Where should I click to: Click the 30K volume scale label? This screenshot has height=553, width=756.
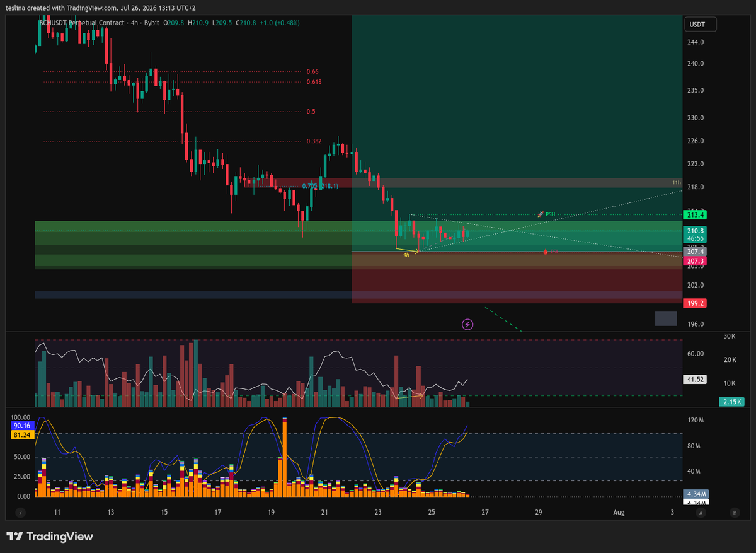[730, 336]
